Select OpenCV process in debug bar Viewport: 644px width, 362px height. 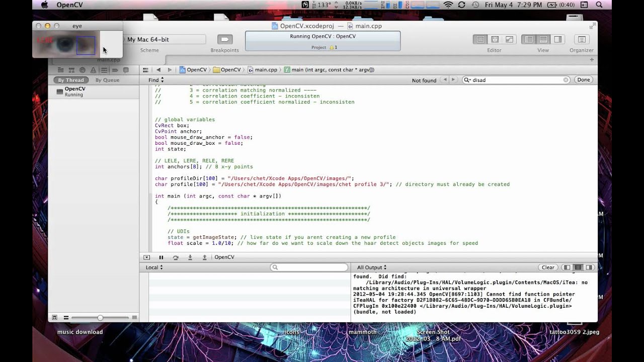[x=224, y=257]
